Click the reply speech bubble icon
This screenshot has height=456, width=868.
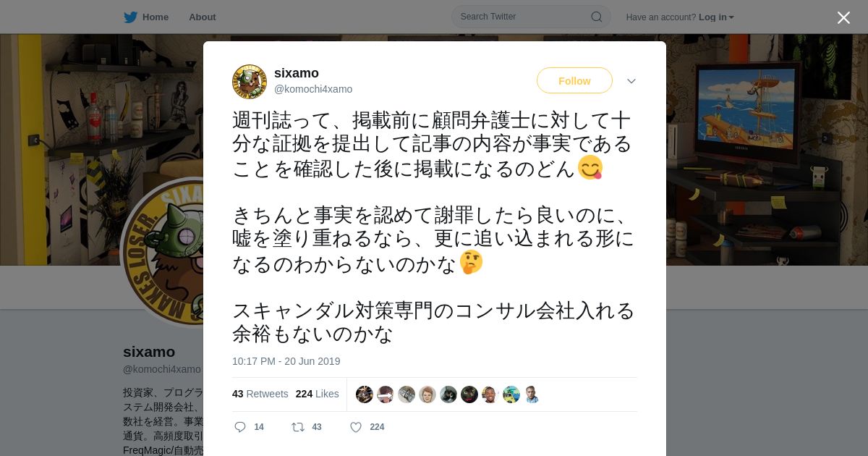point(240,427)
